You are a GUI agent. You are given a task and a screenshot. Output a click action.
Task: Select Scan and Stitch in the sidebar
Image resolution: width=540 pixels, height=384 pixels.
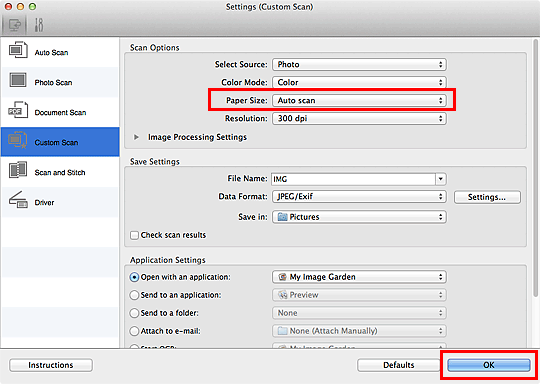tap(60, 172)
